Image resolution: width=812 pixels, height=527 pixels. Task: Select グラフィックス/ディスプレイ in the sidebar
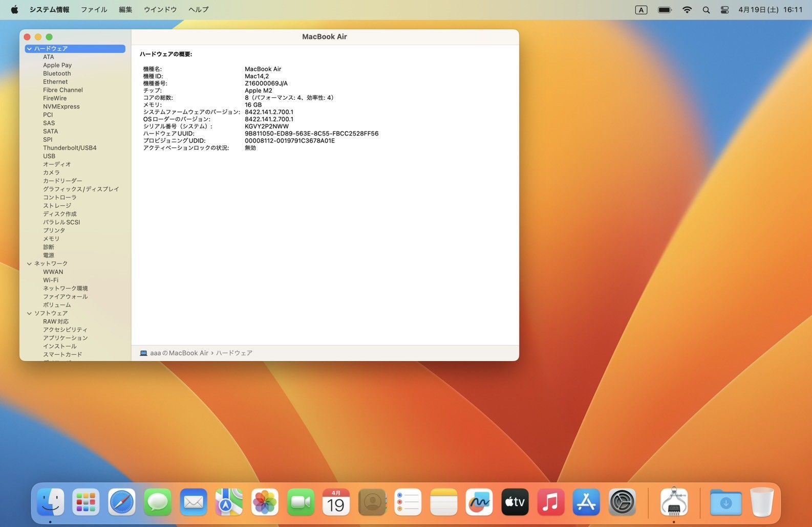(x=81, y=189)
